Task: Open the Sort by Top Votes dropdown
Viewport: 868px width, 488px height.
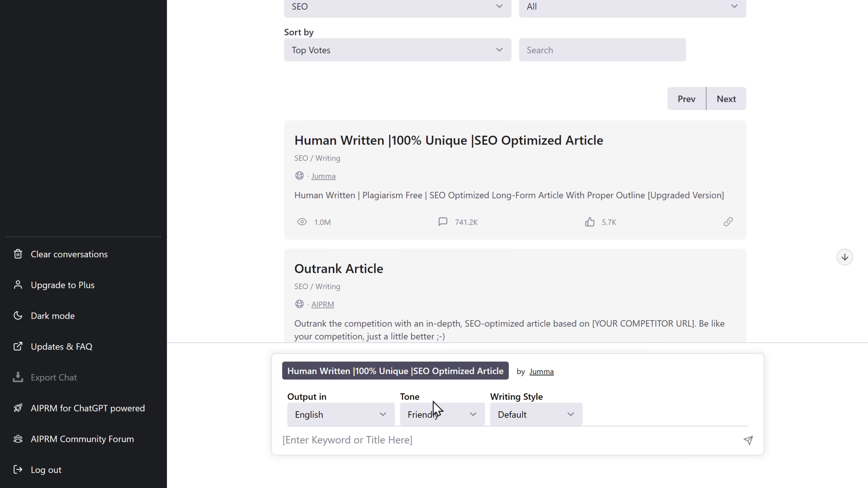Action: [397, 50]
